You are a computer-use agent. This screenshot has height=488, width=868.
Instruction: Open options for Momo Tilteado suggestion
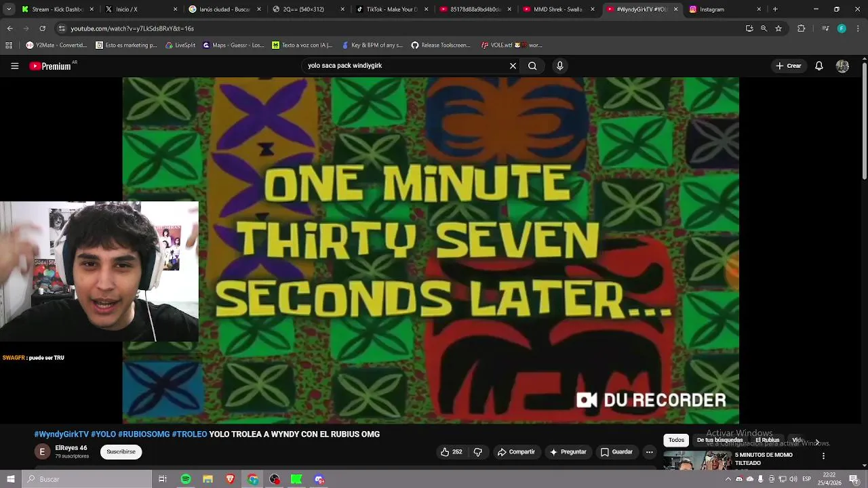823,456
